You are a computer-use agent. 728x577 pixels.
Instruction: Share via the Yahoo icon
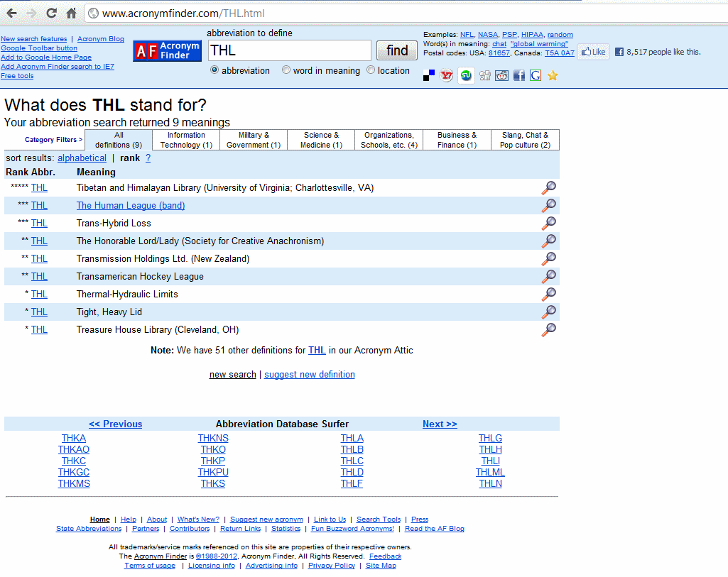click(x=447, y=75)
